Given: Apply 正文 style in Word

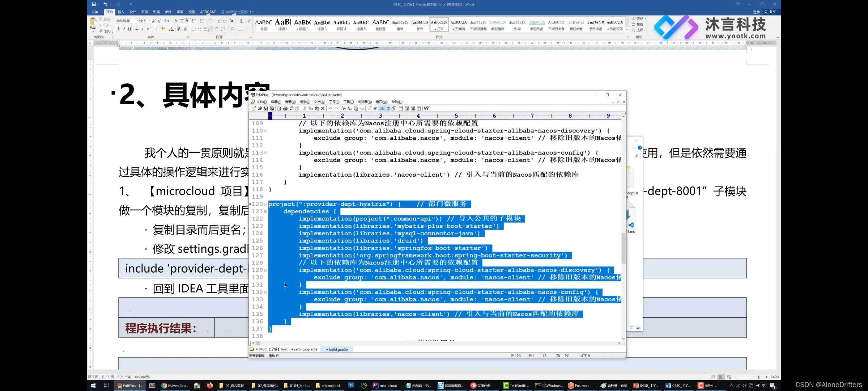Looking at the screenshot, I should [439, 24].
